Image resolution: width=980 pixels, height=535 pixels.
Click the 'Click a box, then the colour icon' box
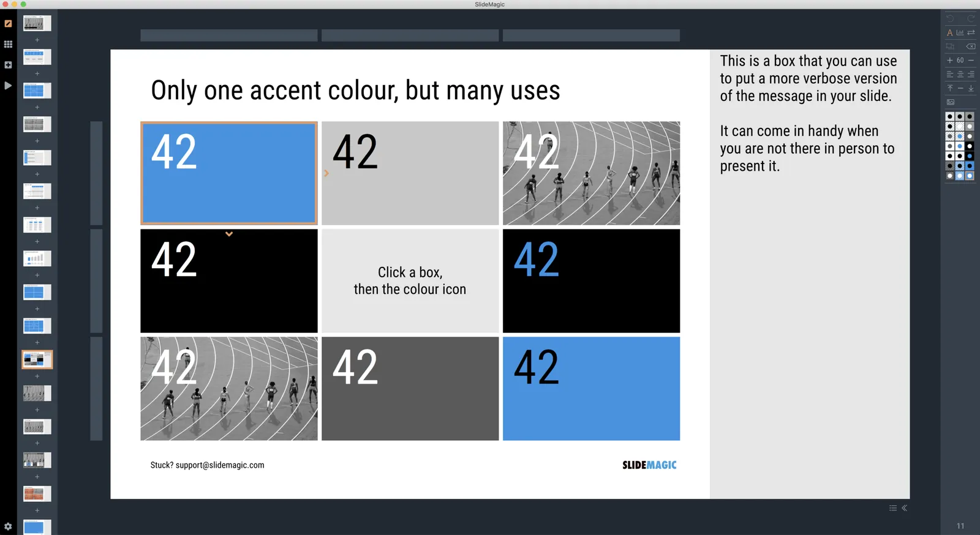tap(410, 281)
